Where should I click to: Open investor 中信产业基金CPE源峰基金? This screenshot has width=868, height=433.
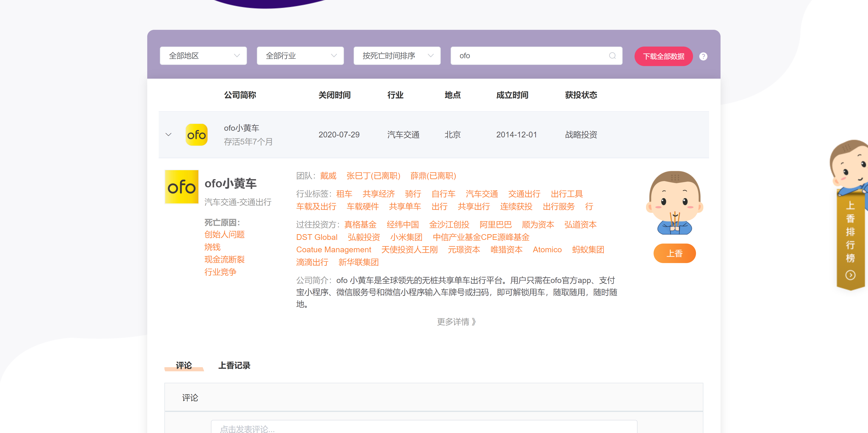(481, 237)
